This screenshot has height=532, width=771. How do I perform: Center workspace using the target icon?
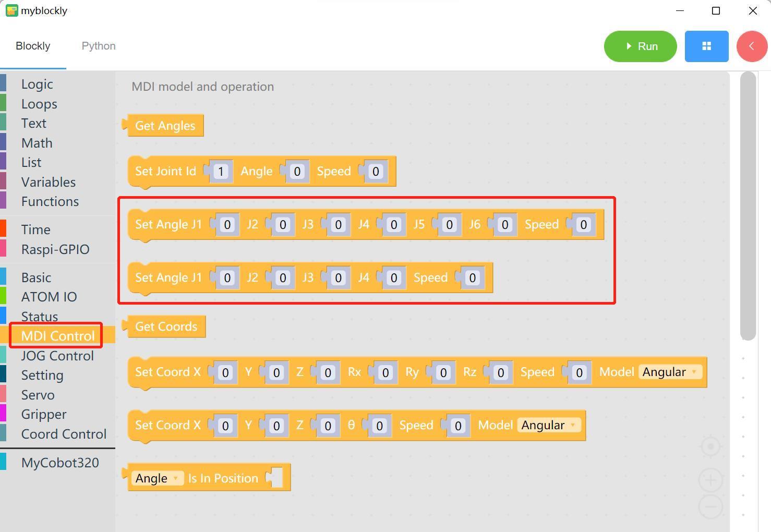[x=710, y=446]
